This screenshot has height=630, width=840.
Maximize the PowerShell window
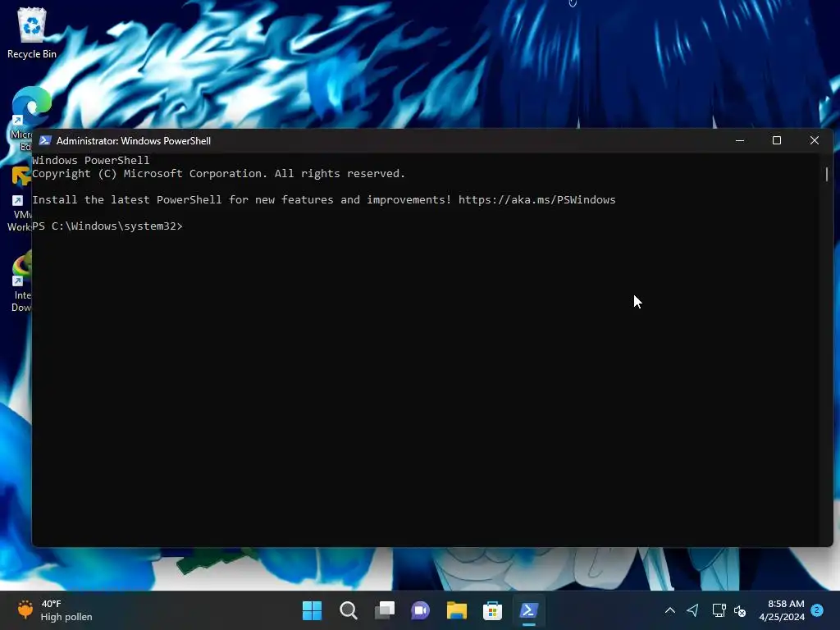coord(777,140)
